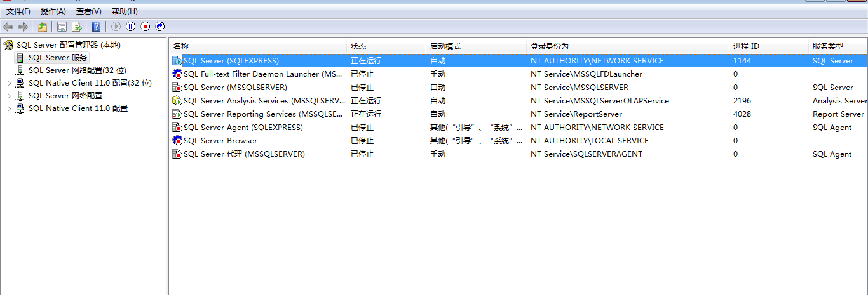The height and width of the screenshot is (295, 868).
Task: Select the SQL Server 代理 (MSSQLSERVER) name
Action: point(244,154)
